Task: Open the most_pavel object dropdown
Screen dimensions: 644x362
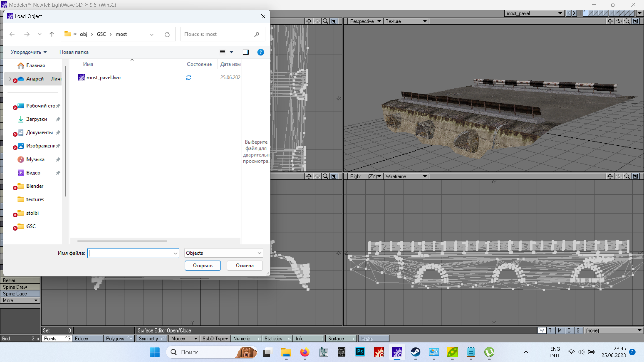Action: tap(560, 13)
